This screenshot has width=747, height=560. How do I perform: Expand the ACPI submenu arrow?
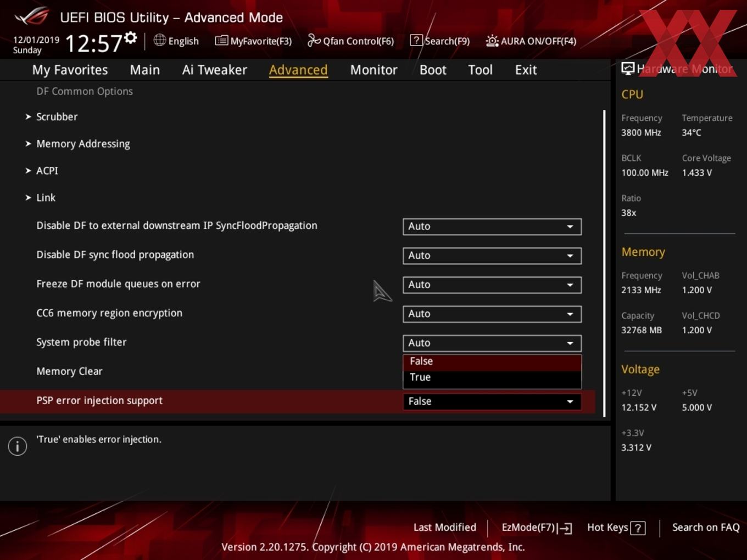[28, 170]
